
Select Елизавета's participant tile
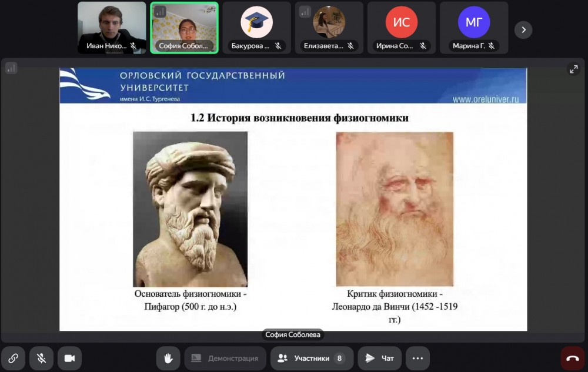click(x=329, y=24)
